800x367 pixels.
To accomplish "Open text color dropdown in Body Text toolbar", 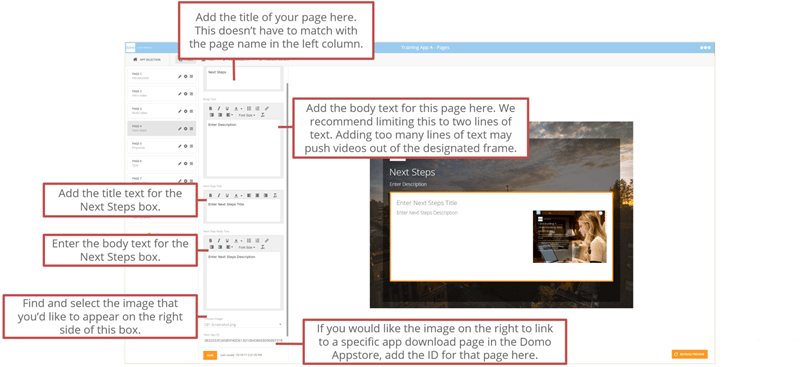I will [238, 108].
